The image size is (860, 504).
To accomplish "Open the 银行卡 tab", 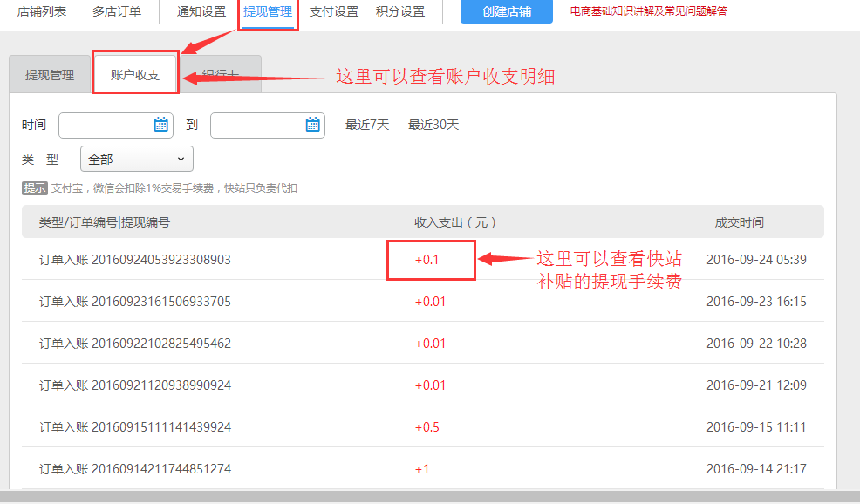I will (221, 75).
